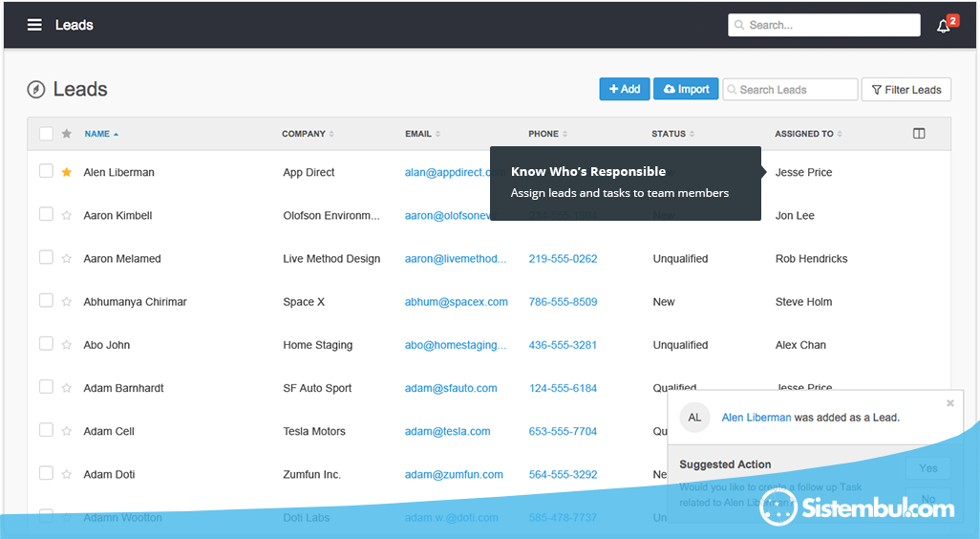Check the Abo John row checkbox
The image size is (980, 539).
46,343
